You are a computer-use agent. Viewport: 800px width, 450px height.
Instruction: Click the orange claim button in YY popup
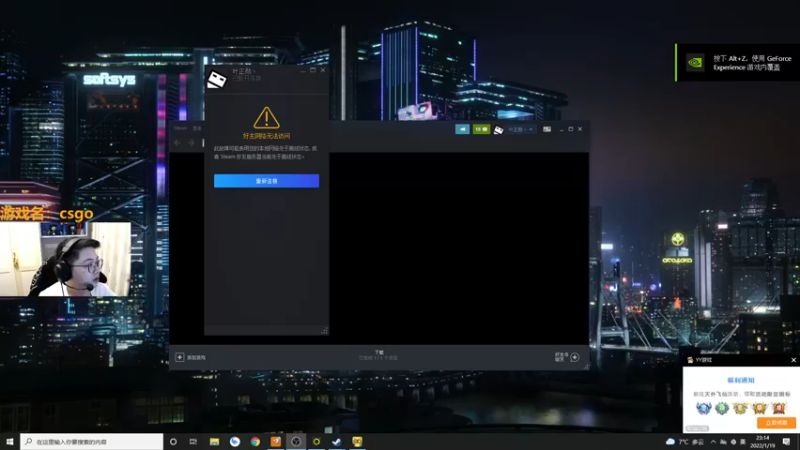pos(776,422)
